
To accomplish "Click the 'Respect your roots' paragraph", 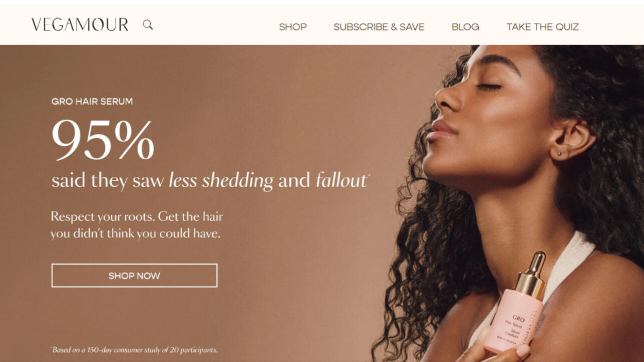I will coord(137,225).
